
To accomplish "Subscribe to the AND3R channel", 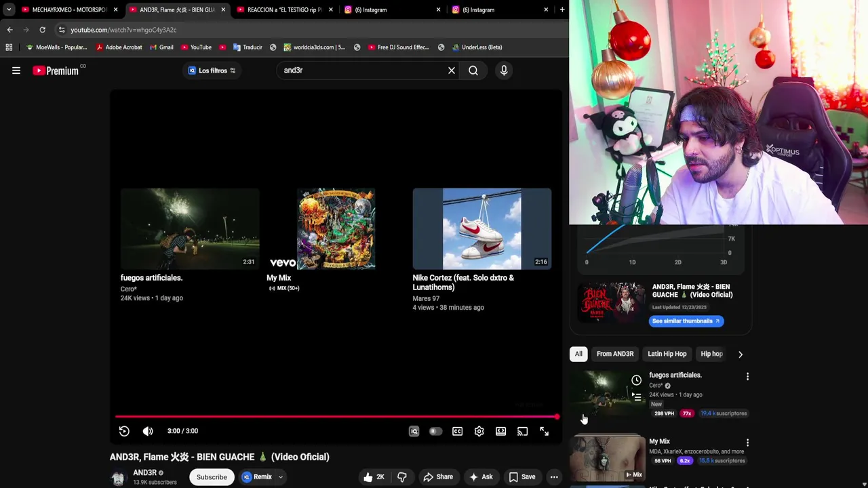I will pyautogui.click(x=212, y=477).
